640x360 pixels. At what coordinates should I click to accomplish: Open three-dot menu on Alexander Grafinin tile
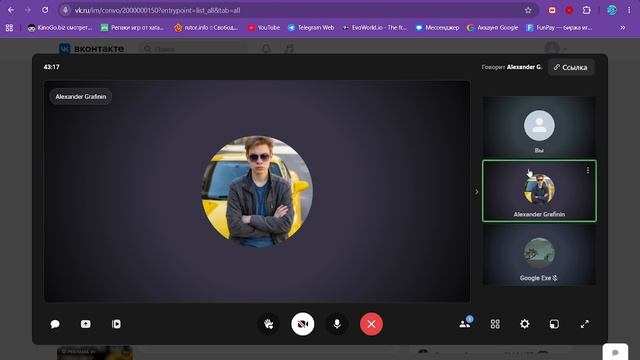[588, 170]
